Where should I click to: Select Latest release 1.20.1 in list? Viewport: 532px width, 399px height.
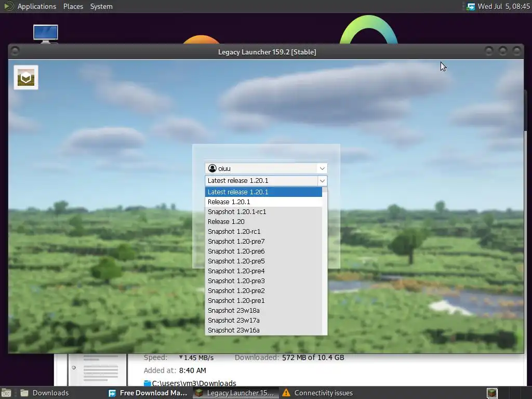(x=263, y=192)
